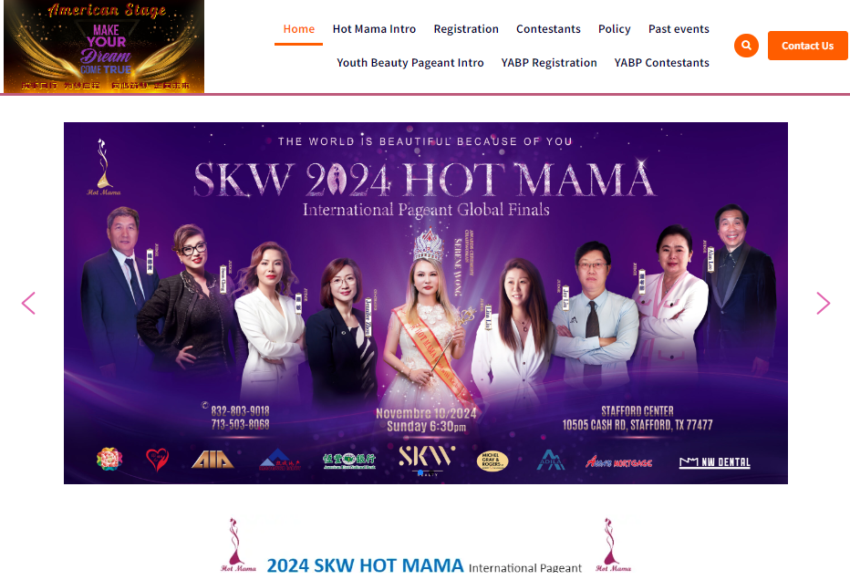This screenshot has width=850, height=580.
Task: Open Past events from navigation
Action: coord(679,29)
